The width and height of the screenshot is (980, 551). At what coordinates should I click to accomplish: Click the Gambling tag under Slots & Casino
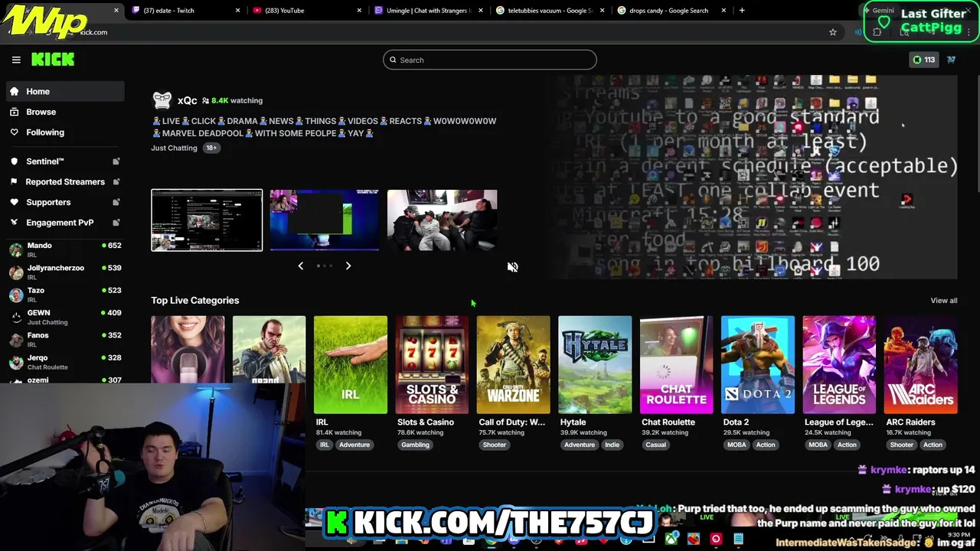pos(416,445)
